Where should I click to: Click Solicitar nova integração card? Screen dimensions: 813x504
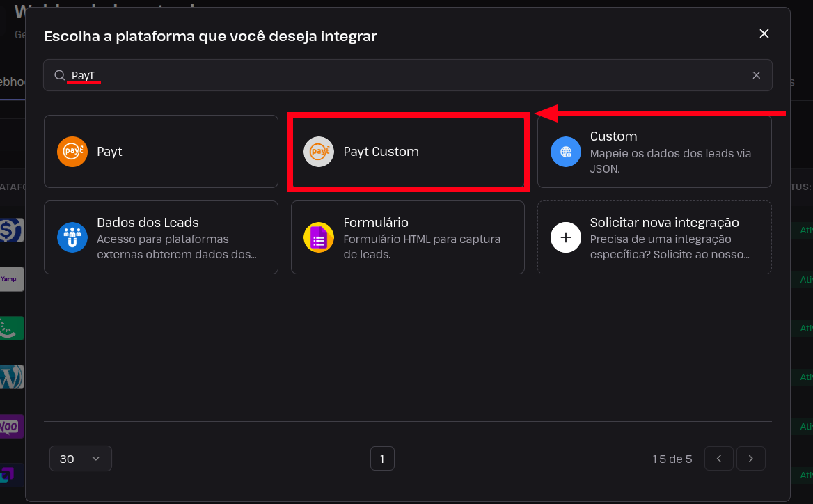pyautogui.click(x=654, y=237)
